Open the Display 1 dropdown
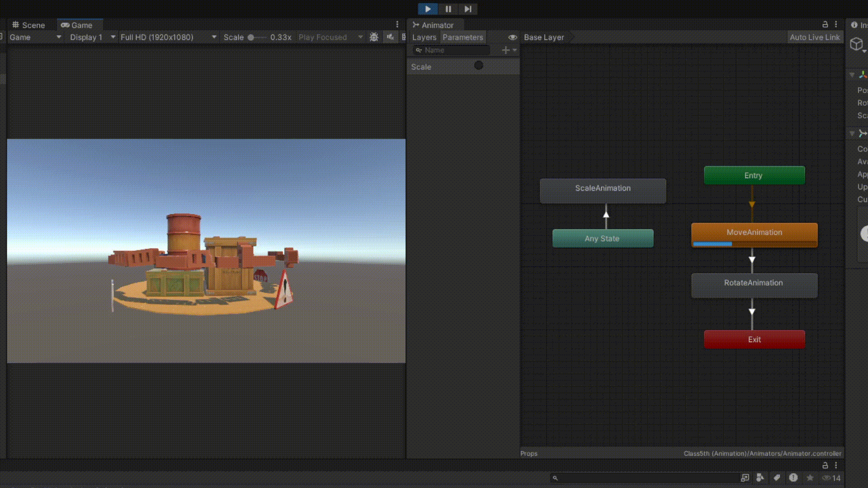This screenshot has width=868, height=488. (93, 37)
